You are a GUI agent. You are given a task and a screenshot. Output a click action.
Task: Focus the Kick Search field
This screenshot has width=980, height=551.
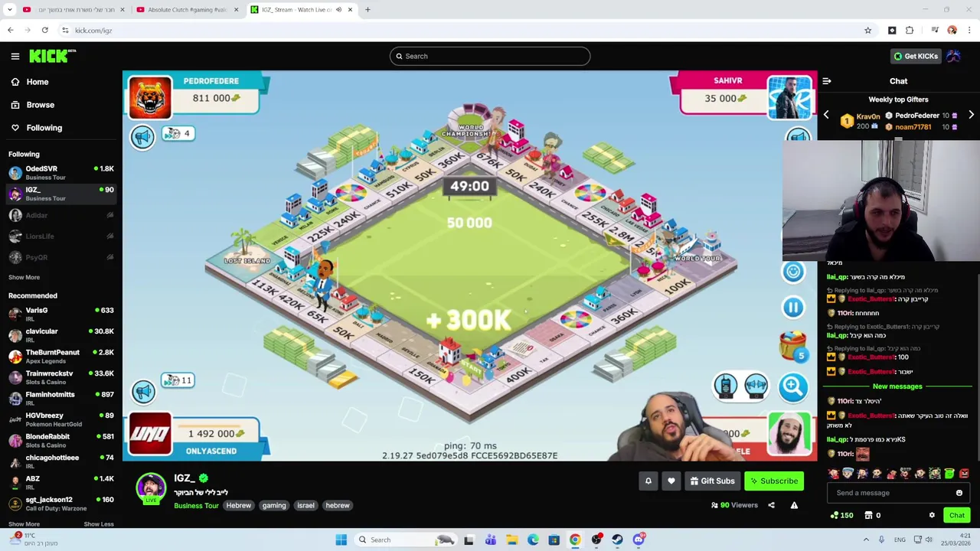point(490,56)
